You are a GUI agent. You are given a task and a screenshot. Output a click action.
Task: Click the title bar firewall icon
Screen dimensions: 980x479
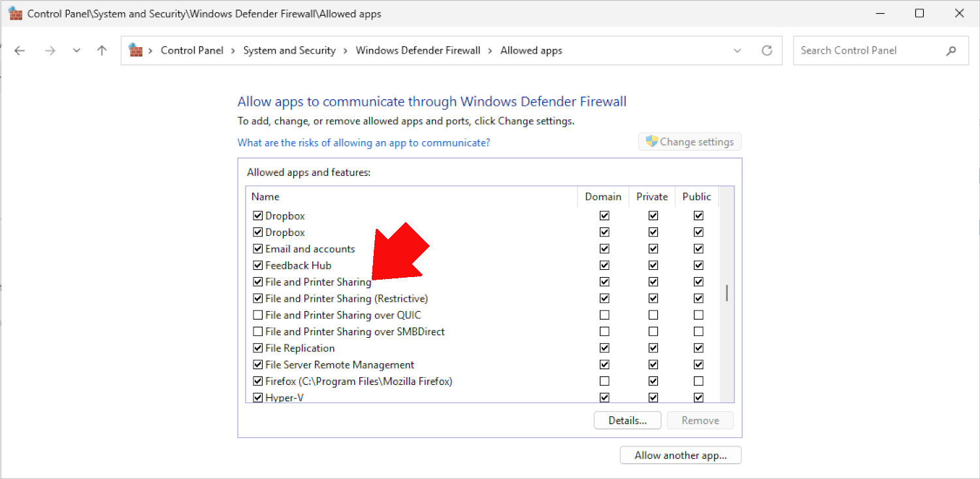15,14
